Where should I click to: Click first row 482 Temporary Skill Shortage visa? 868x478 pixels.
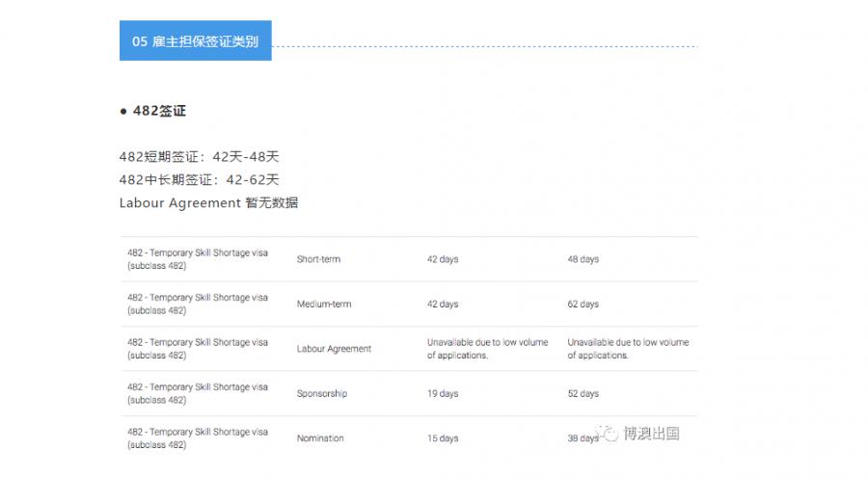click(x=198, y=259)
